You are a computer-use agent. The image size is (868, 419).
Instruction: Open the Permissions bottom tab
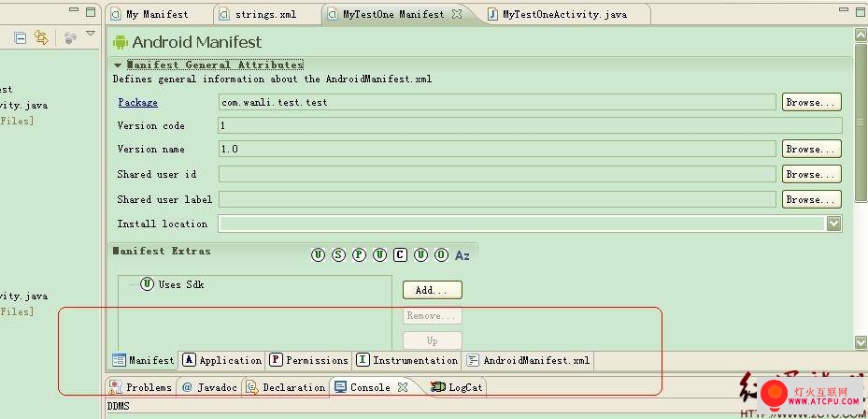[x=309, y=360]
